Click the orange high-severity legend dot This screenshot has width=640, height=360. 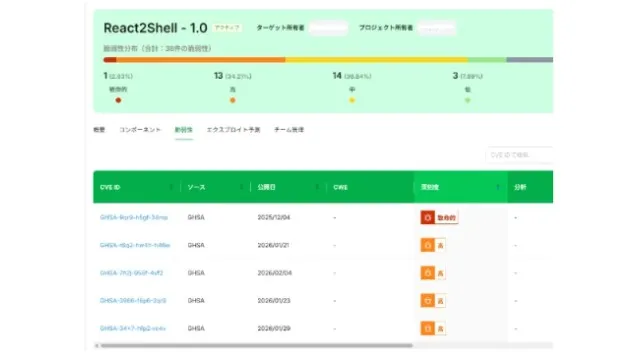pyautogui.click(x=233, y=100)
